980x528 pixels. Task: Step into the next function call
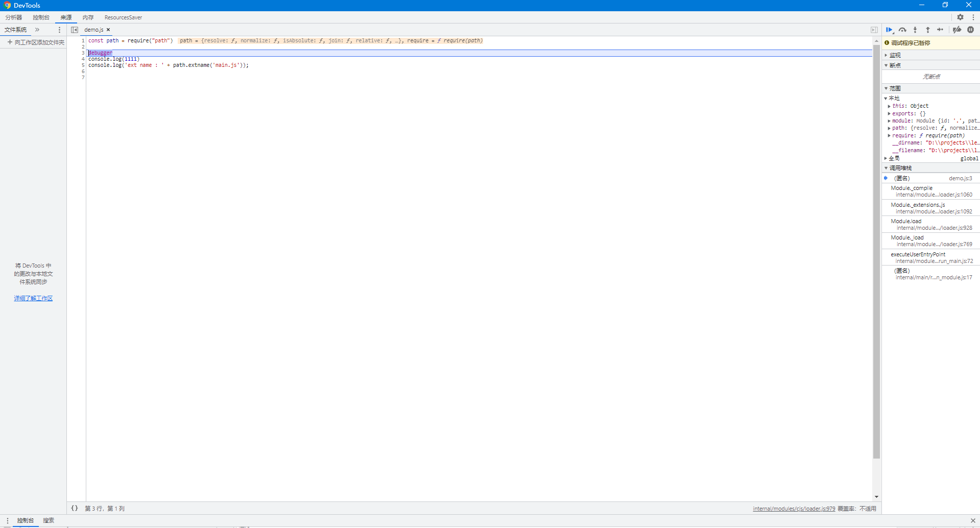point(915,30)
